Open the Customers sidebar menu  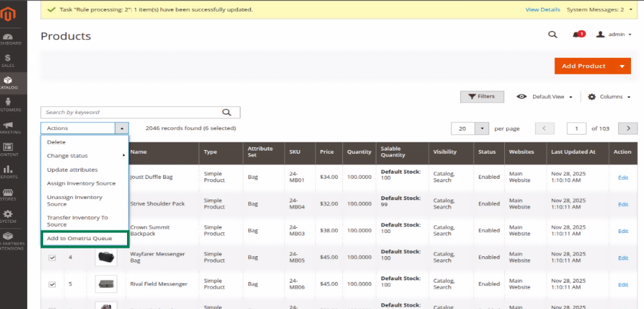pos(8,105)
